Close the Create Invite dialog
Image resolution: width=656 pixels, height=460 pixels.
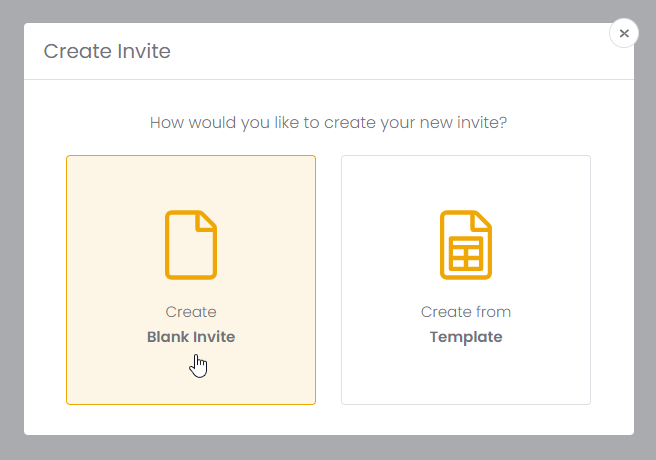tap(624, 33)
